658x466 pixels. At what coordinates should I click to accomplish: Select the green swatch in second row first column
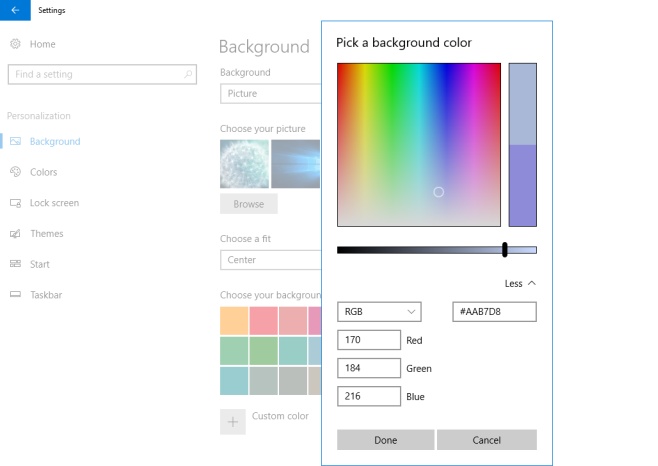(x=234, y=351)
